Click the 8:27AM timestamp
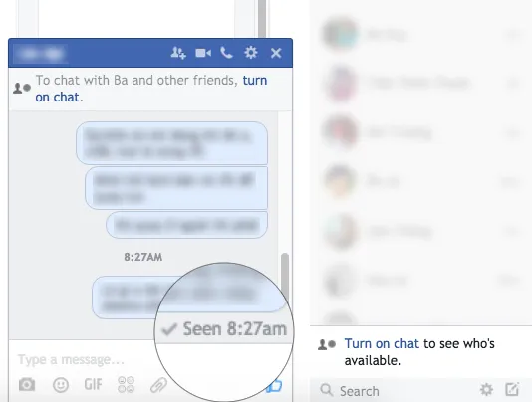 click(x=142, y=257)
